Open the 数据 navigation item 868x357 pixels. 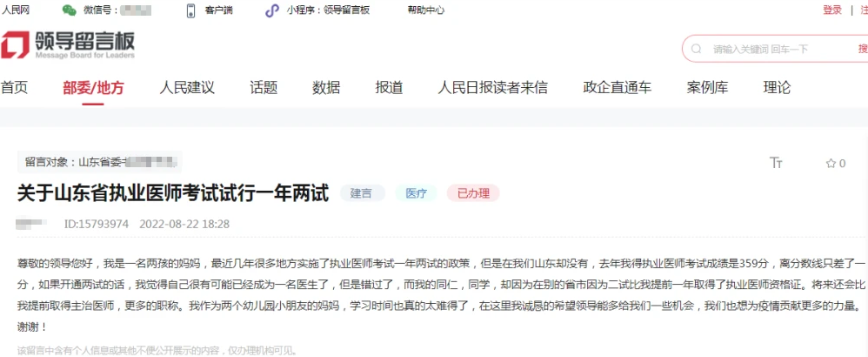[x=326, y=87]
